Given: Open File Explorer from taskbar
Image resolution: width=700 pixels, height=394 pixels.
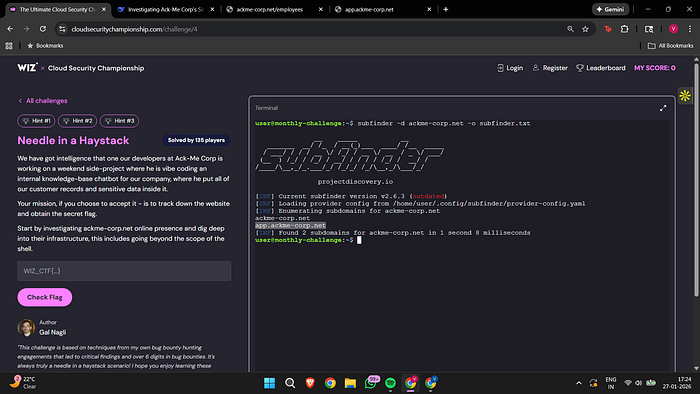Looking at the screenshot, I should pos(350,383).
